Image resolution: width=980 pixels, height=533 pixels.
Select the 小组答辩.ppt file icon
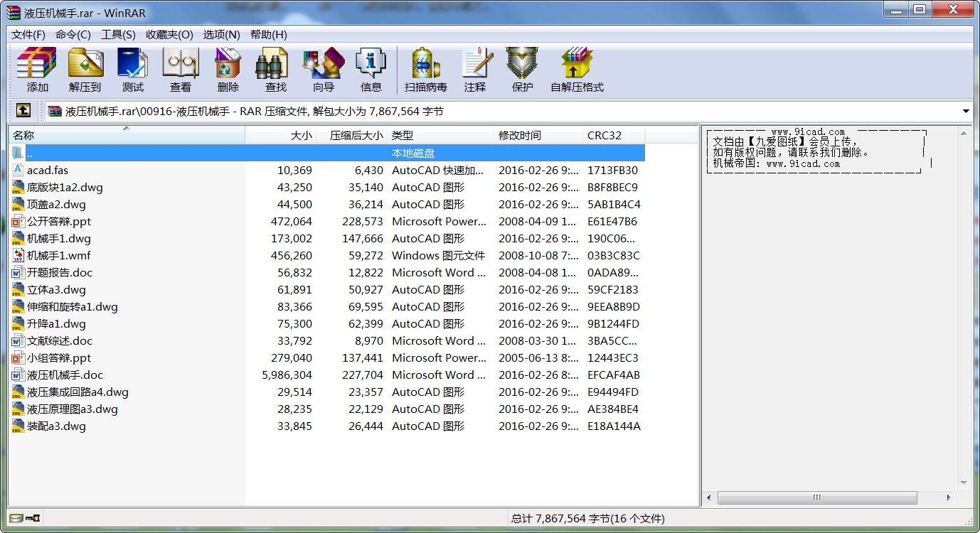18,357
